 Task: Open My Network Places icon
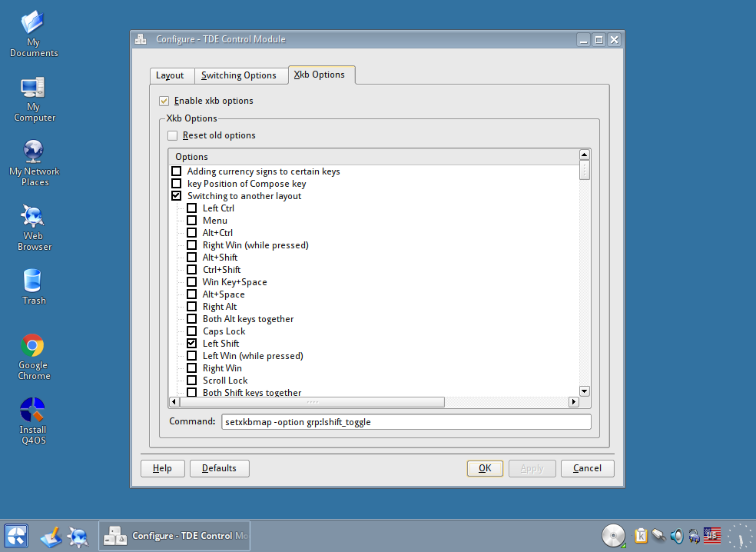click(x=34, y=163)
